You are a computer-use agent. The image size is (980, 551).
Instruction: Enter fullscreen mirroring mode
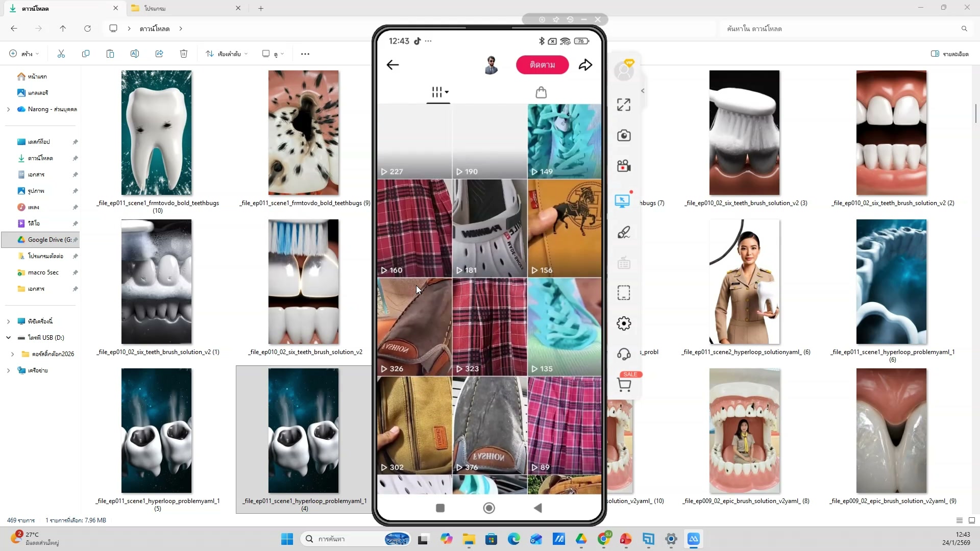(624, 104)
